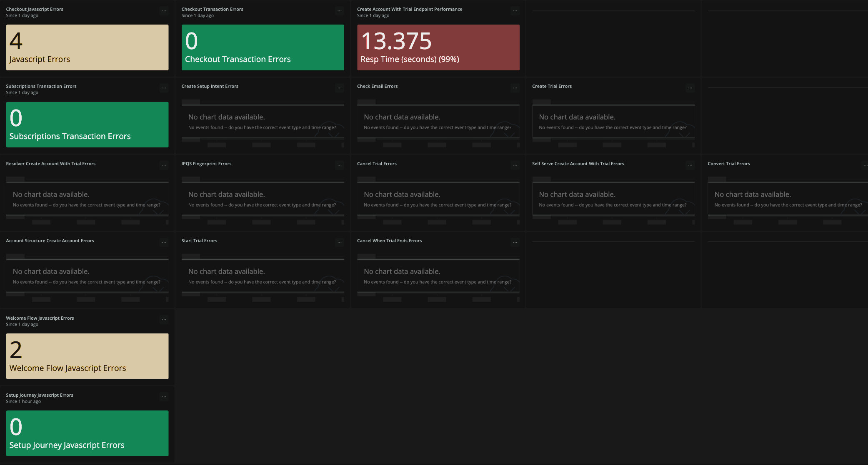Open ellipsis menu on Check Email Errors widget
Image resolution: width=868 pixels, height=465 pixels.
click(515, 88)
